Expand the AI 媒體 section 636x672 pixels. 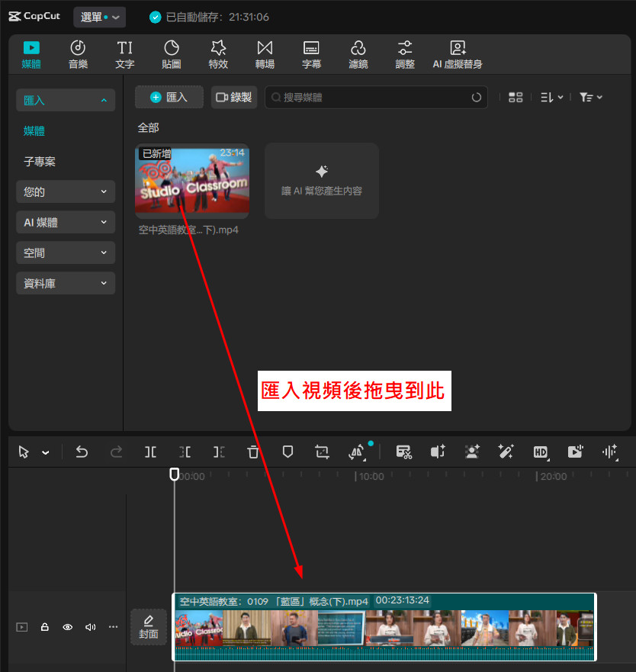tap(66, 223)
